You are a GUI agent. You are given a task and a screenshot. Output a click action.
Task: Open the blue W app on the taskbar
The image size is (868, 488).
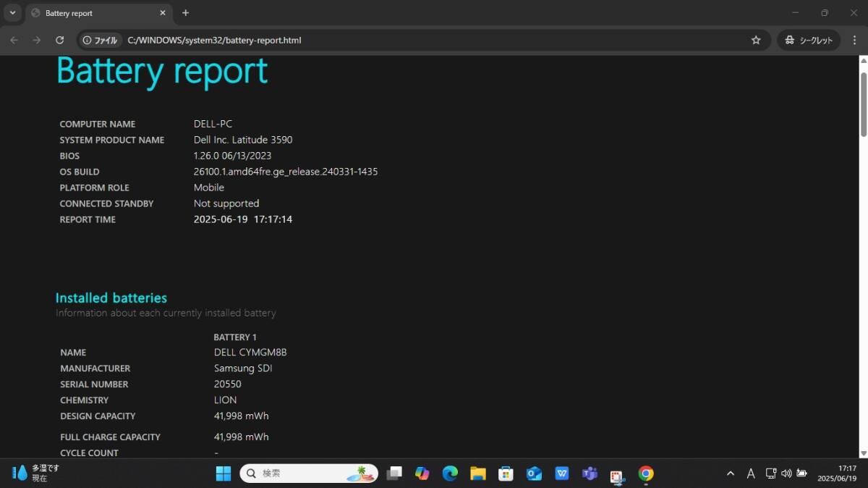(x=562, y=474)
